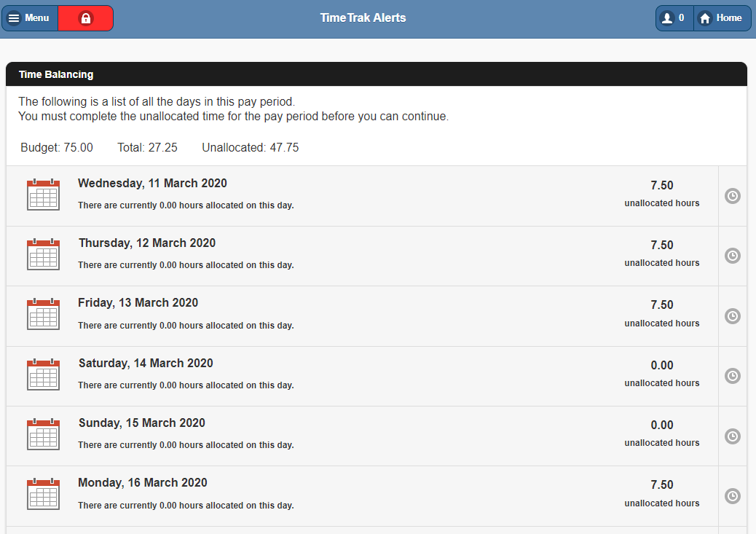Open the clock icon for Saturday, 14 March
The height and width of the screenshot is (534, 756).
coord(733,376)
